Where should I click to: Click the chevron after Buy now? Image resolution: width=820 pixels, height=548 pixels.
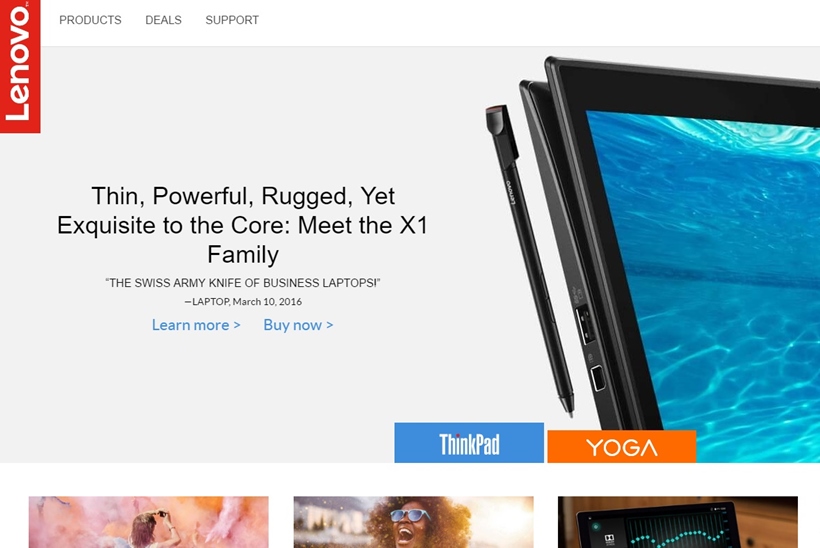329,325
